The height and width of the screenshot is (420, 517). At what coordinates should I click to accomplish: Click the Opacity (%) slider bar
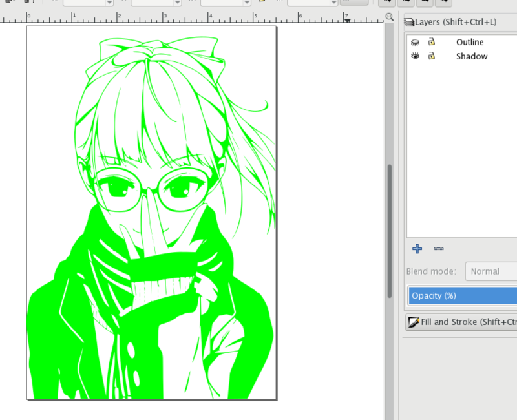(463, 296)
